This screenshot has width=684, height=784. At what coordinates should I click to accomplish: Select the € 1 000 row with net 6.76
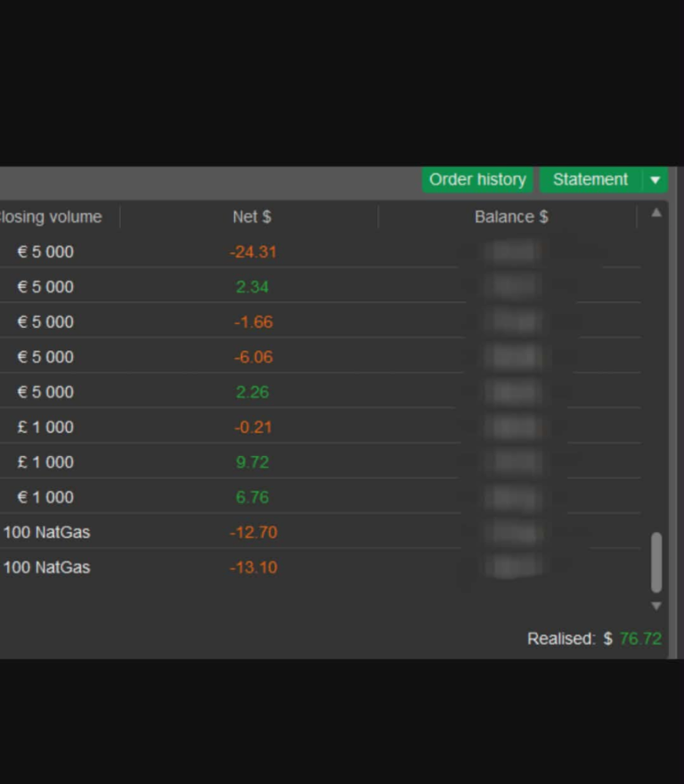(253, 497)
